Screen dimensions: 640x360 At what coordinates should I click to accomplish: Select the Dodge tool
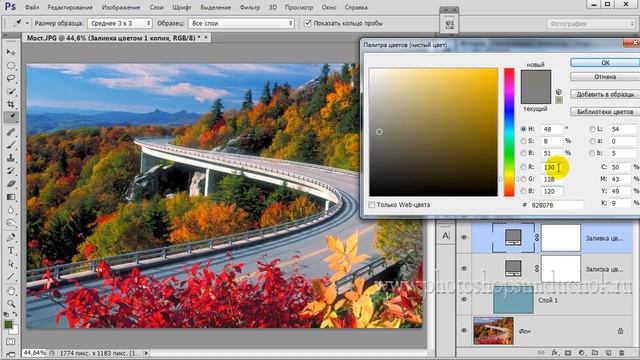pos(11,223)
